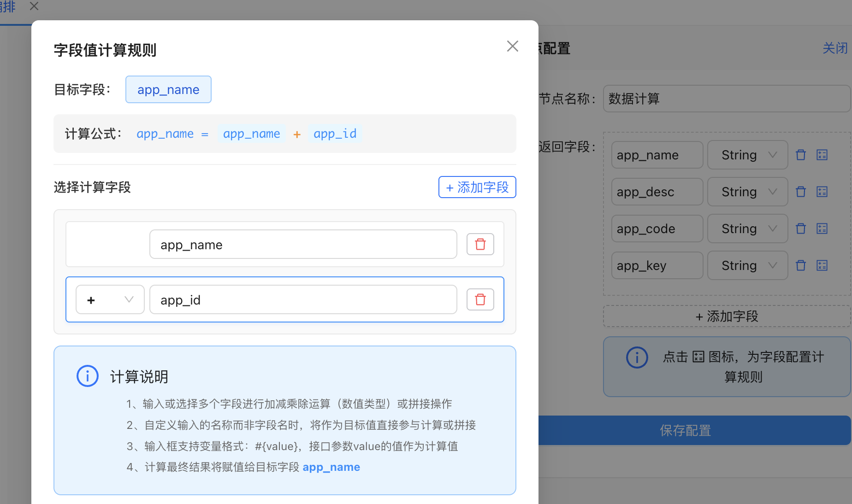
Task: Click the app_id calculation input field
Action: 303,299
